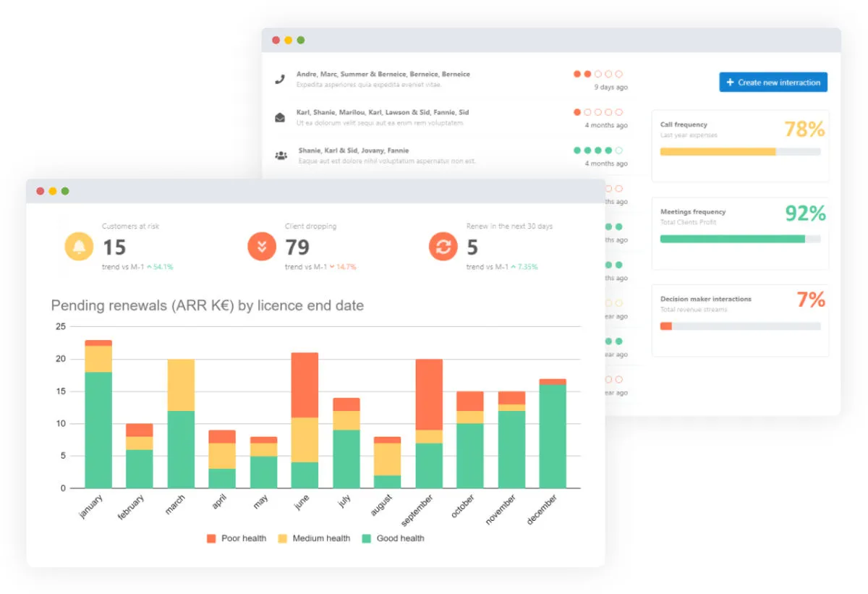This screenshot has height=594, width=868.
Task: Toggle the Good health legend entry
Action: (393, 538)
